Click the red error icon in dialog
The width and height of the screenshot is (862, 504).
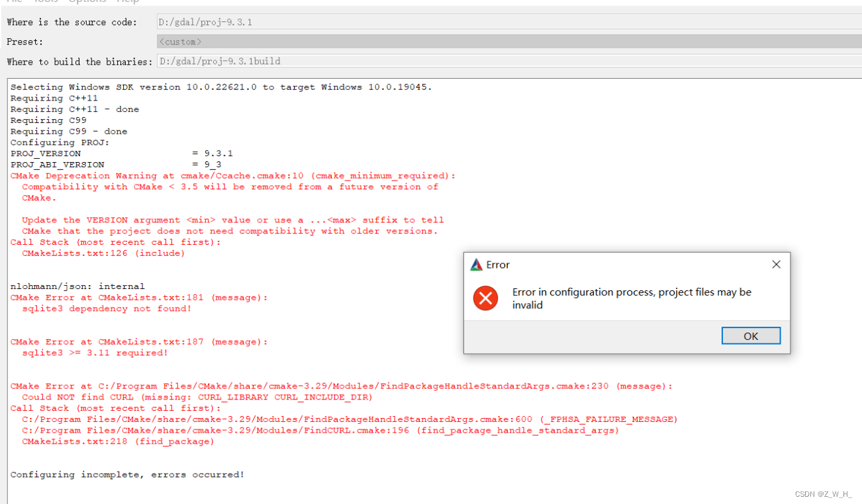(485, 298)
